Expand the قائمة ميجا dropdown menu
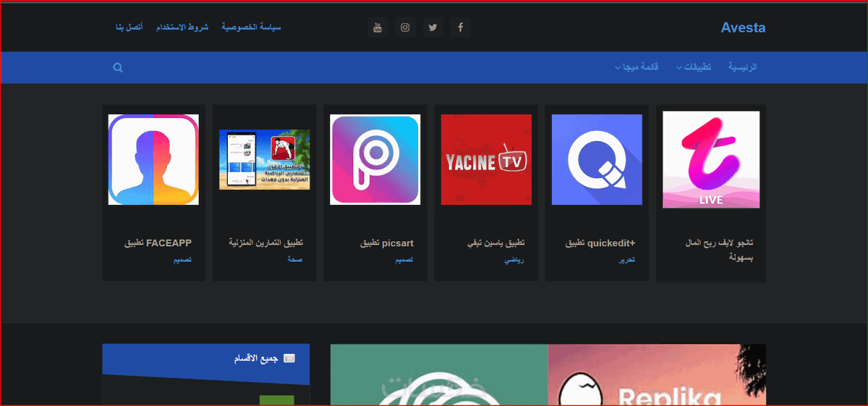The image size is (868, 406). (x=637, y=67)
